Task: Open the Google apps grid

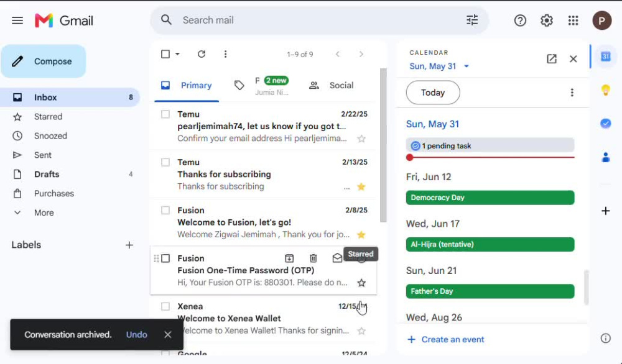Action: click(573, 20)
